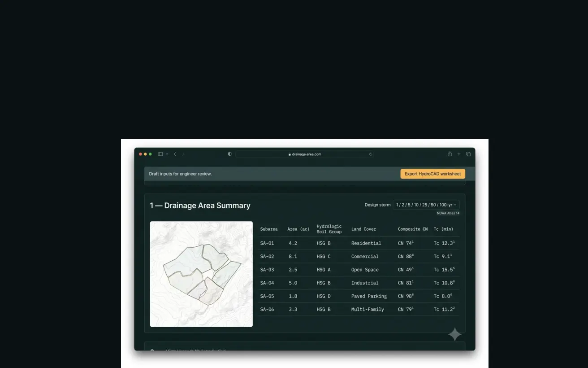Click the Multi-Family land cover cell
Image resolution: width=588 pixels, height=368 pixels.
(367, 309)
